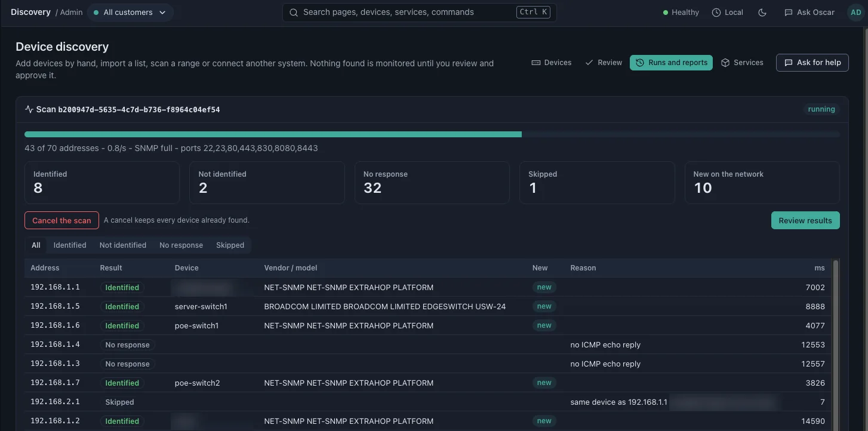The image size is (868, 431).
Task: Filter results by Not identified
Action: click(123, 245)
